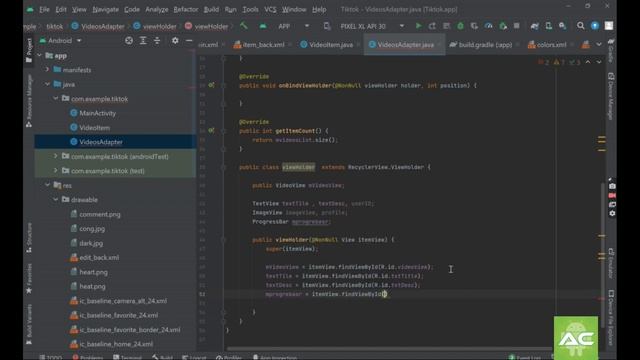The height and width of the screenshot is (360, 640).
Task: Open the Problems tool window
Action: point(88,357)
